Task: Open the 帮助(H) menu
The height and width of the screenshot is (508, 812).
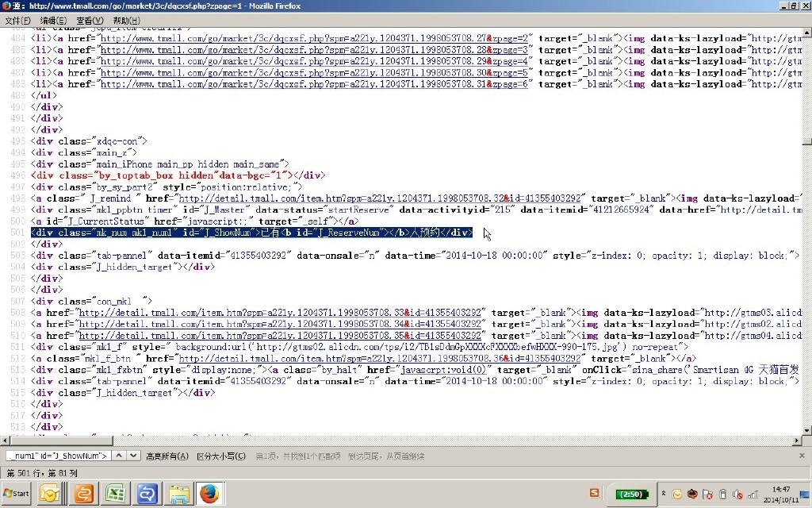Action: coord(126,20)
